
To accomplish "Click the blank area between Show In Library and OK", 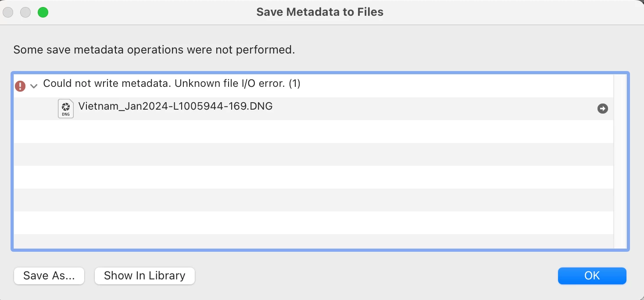I will tap(373, 276).
